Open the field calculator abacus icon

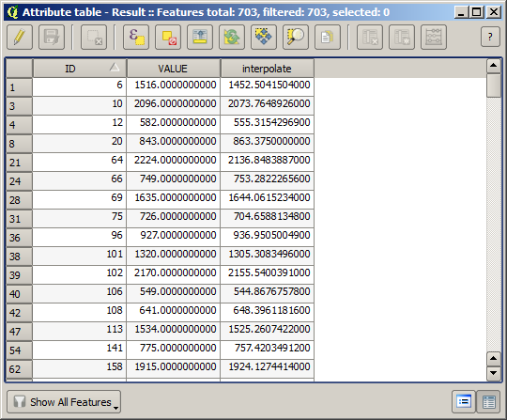(434, 38)
